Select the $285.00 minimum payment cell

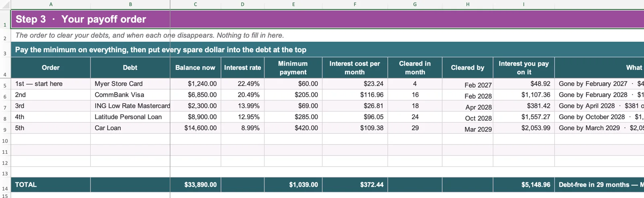293,117
